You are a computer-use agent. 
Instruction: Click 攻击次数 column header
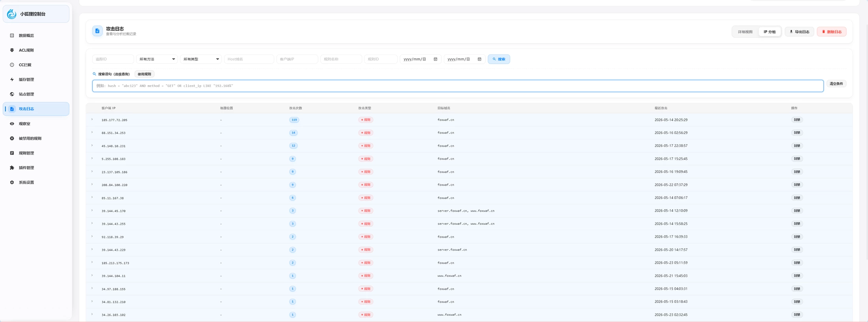click(x=296, y=108)
